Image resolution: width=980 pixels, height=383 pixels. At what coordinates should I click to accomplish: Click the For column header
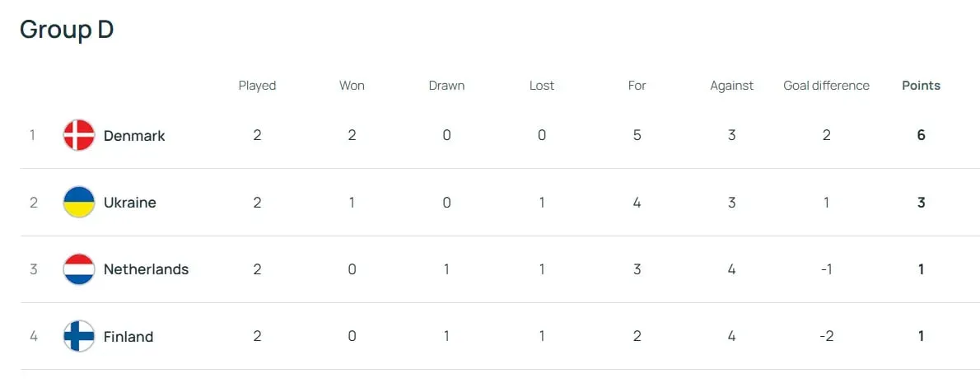click(x=637, y=86)
